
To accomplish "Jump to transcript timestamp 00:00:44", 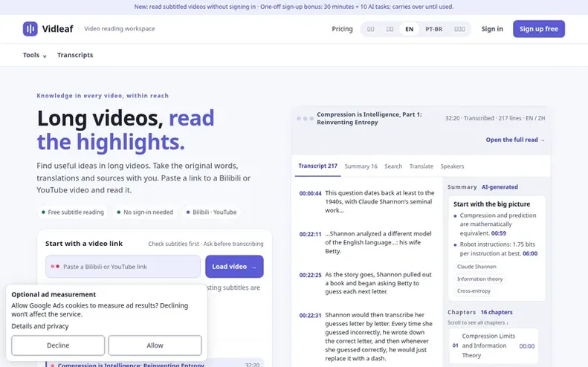I will [x=310, y=193].
